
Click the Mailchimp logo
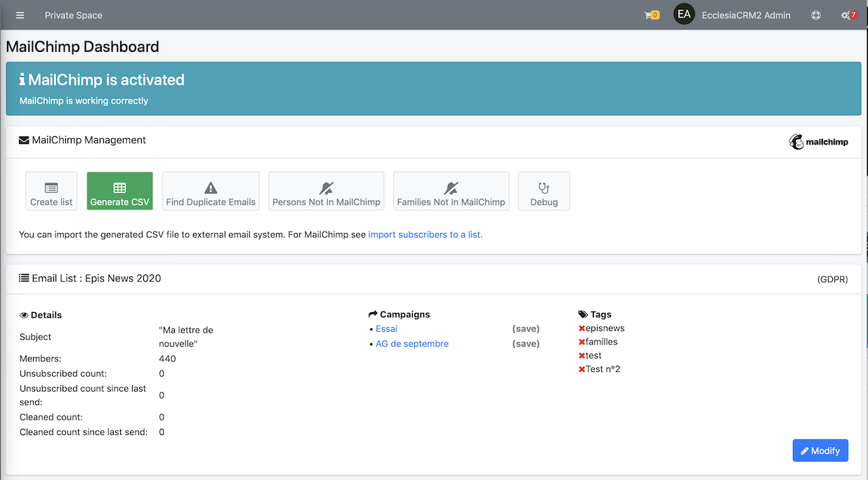[818, 142]
